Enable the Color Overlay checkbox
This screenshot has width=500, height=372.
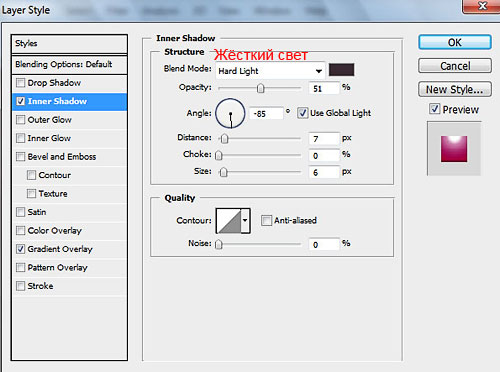21,230
